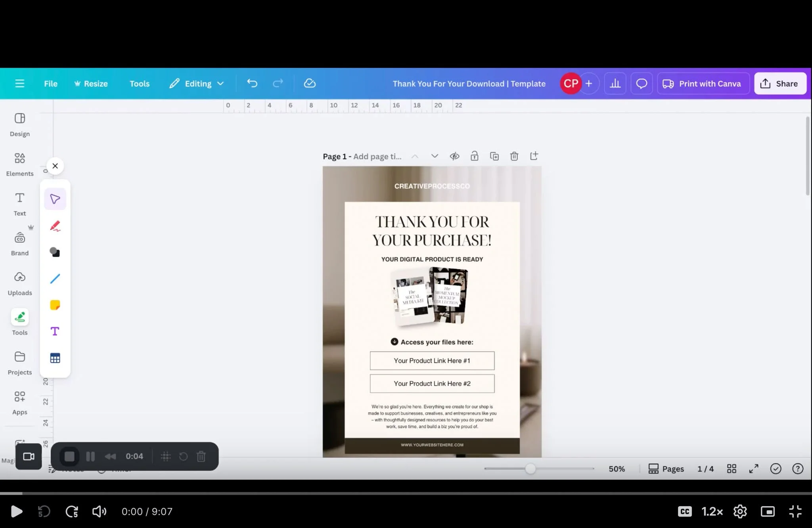
Task: Select the purple Text tool
Action: (55, 331)
